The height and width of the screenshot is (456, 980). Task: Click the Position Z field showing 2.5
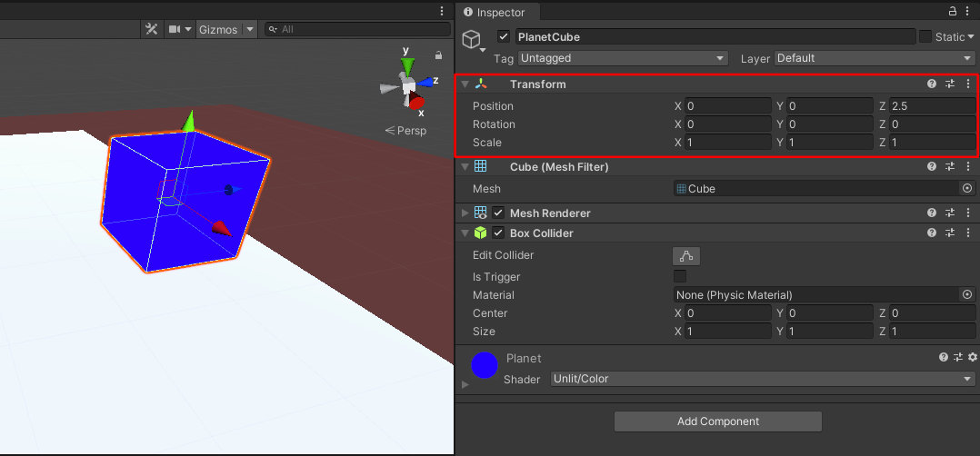pos(933,106)
